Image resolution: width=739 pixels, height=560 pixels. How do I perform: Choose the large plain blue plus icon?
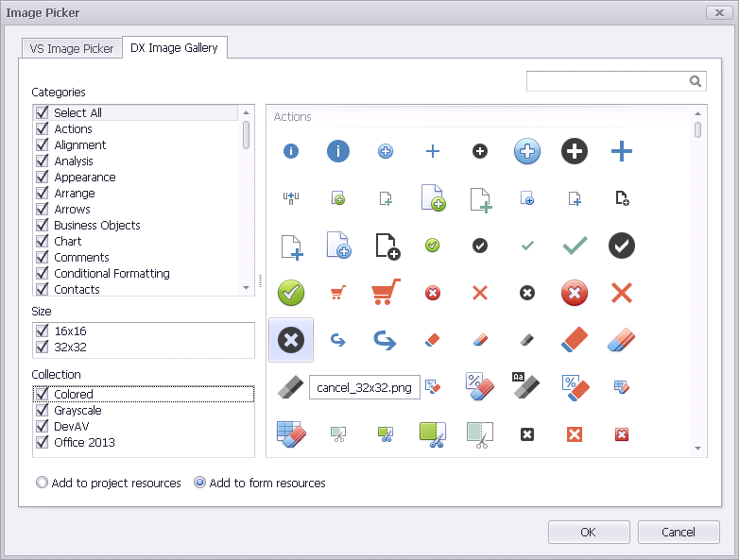[x=622, y=151]
